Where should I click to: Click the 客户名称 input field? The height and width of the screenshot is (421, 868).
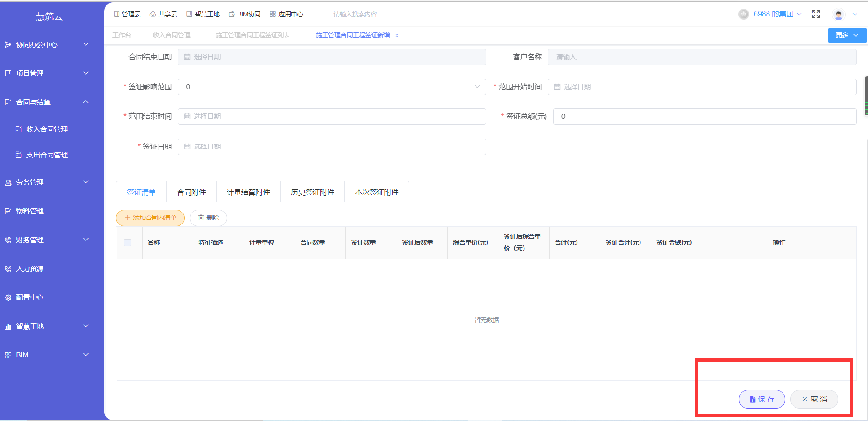[702, 57]
